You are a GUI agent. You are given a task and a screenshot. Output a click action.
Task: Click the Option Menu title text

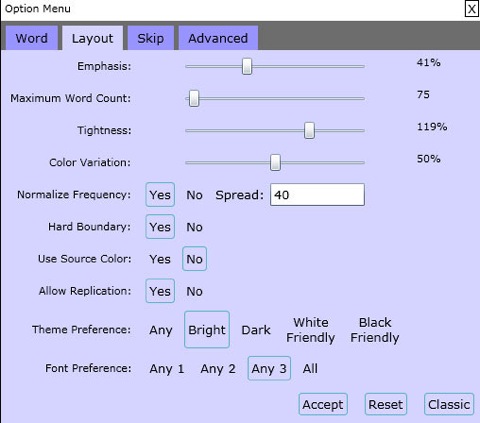(x=38, y=9)
